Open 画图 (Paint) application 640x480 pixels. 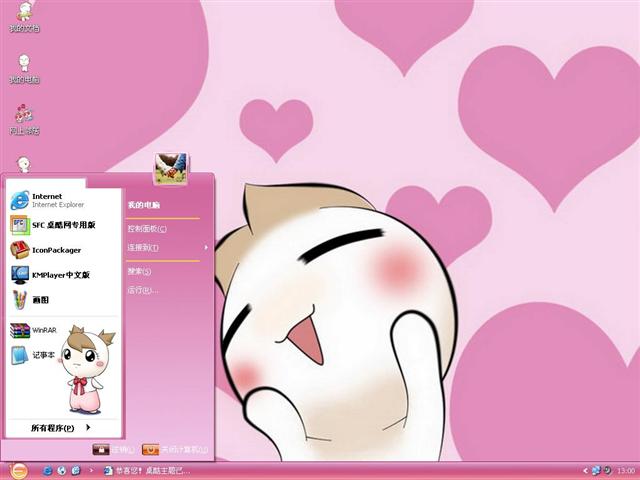click(x=35, y=300)
